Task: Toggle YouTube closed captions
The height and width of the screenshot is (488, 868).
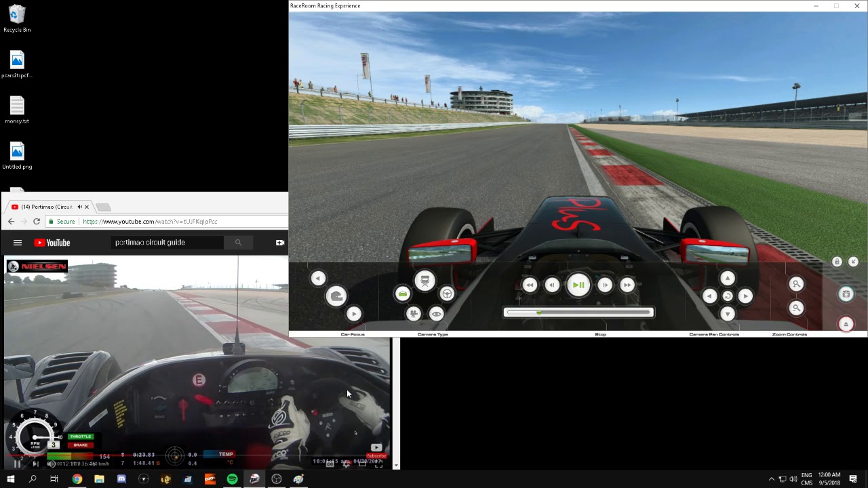Action: point(330,464)
